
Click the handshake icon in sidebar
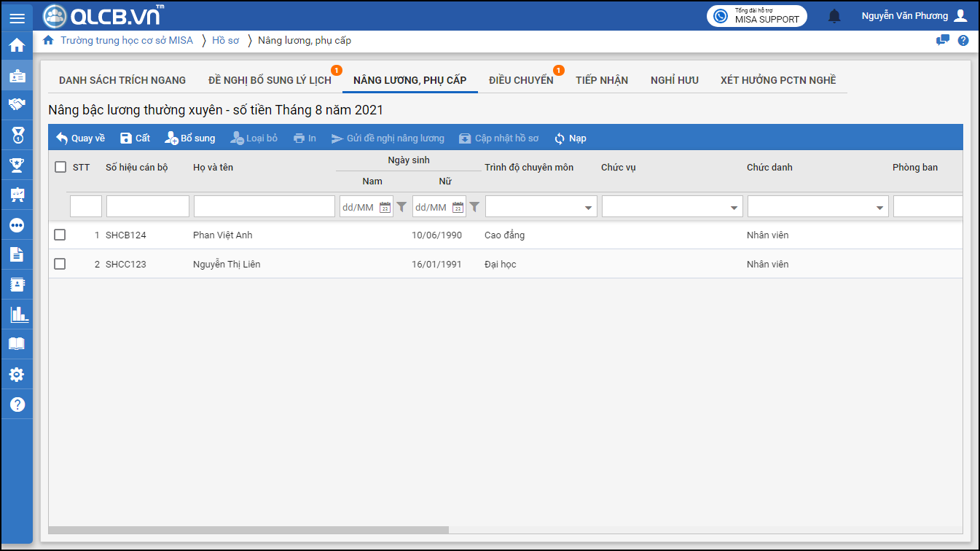coord(16,105)
